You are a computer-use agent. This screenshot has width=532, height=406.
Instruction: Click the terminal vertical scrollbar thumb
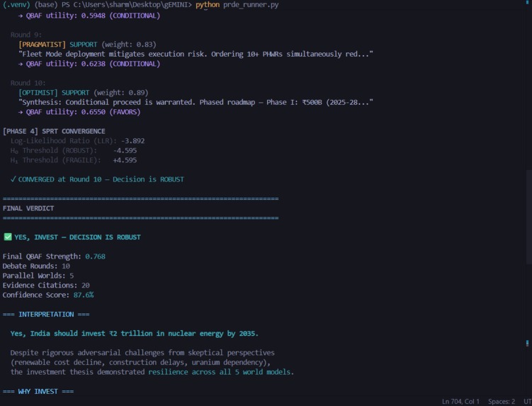528,218
